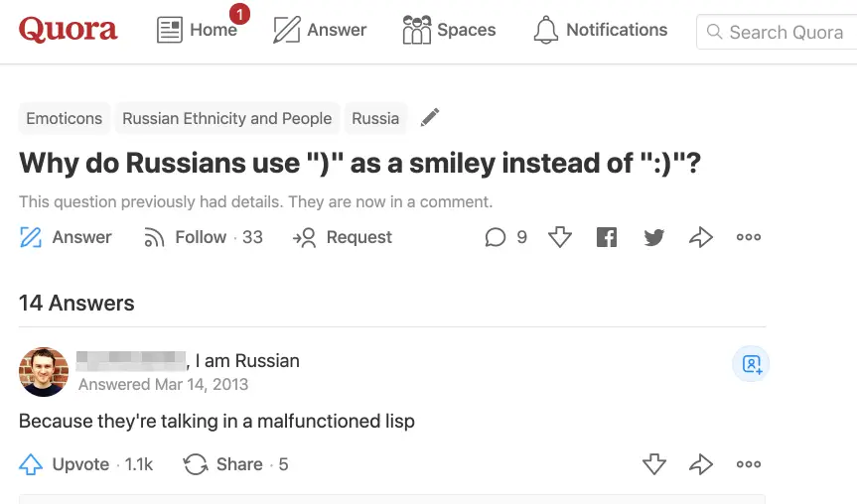
Task: Open the answer's more options menu
Action: point(749,464)
